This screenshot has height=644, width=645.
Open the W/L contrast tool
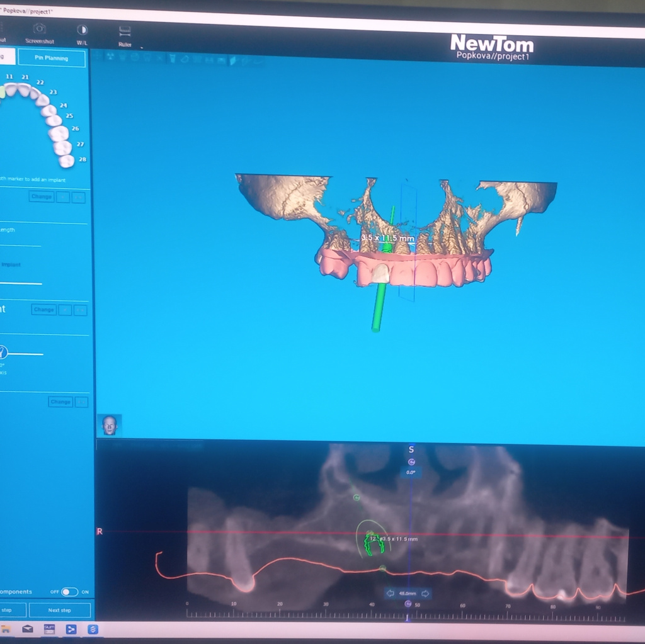(82, 30)
